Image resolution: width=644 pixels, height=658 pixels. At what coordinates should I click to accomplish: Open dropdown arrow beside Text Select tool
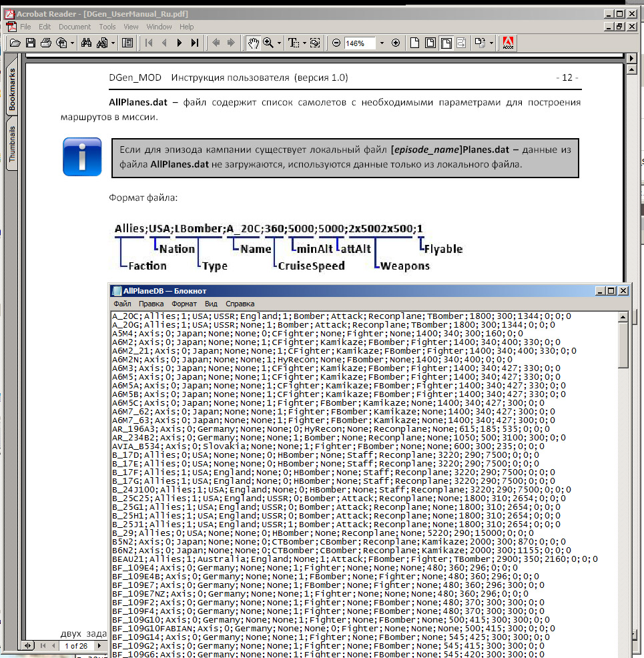click(x=304, y=43)
